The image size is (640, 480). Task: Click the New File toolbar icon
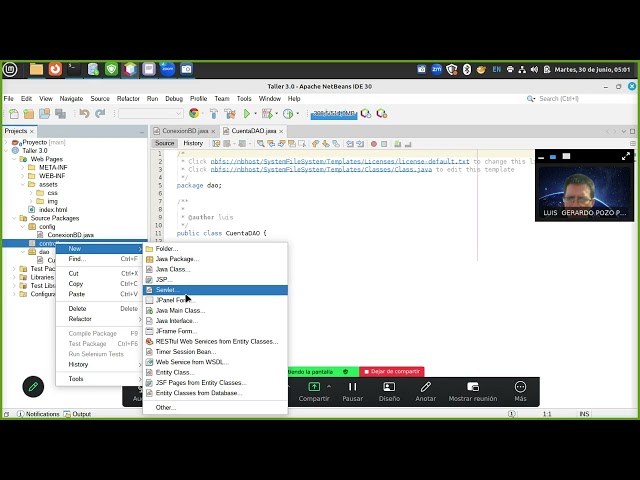pos(13,113)
